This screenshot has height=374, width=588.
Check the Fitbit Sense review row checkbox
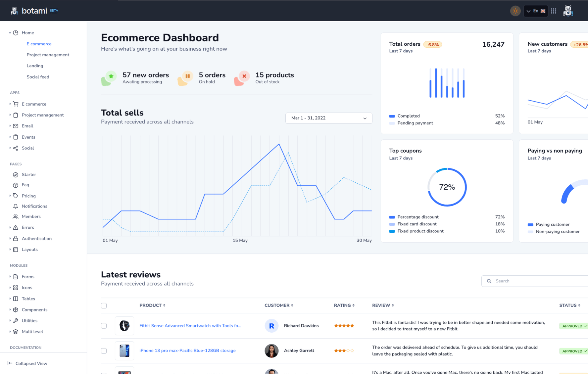pyautogui.click(x=104, y=326)
